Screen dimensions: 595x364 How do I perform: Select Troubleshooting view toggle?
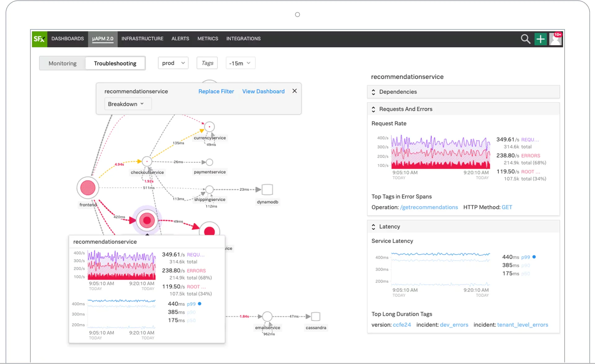coord(115,63)
